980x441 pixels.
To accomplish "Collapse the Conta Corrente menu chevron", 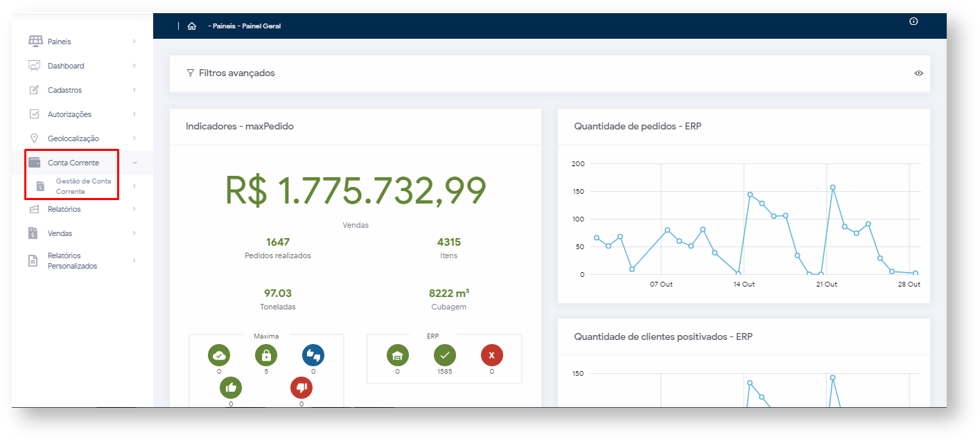I will (134, 163).
